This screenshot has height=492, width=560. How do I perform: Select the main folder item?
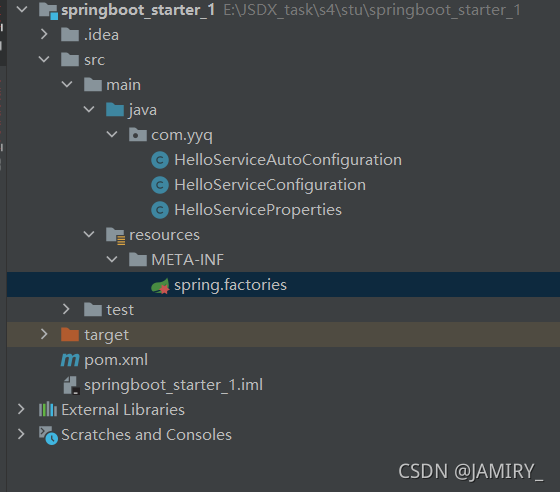(x=112, y=85)
